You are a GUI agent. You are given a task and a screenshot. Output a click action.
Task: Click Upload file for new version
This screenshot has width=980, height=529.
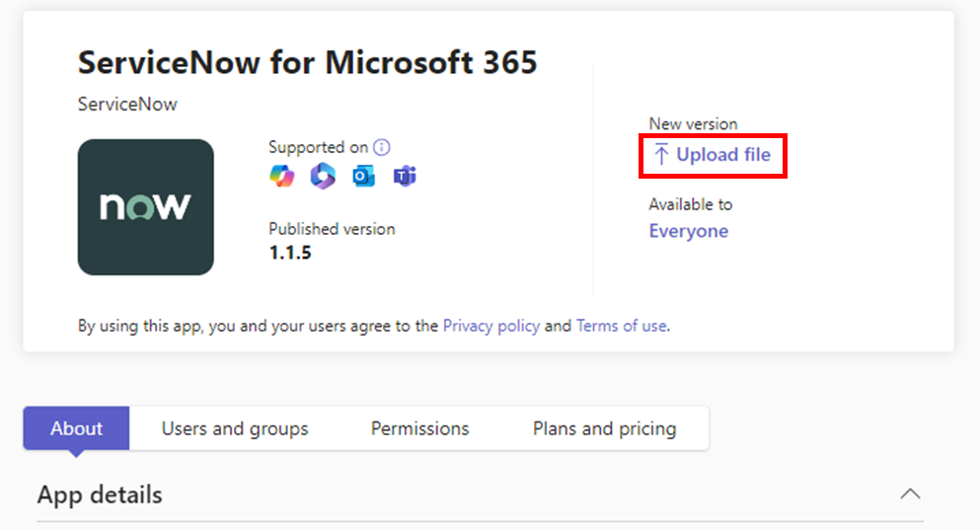pos(712,154)
